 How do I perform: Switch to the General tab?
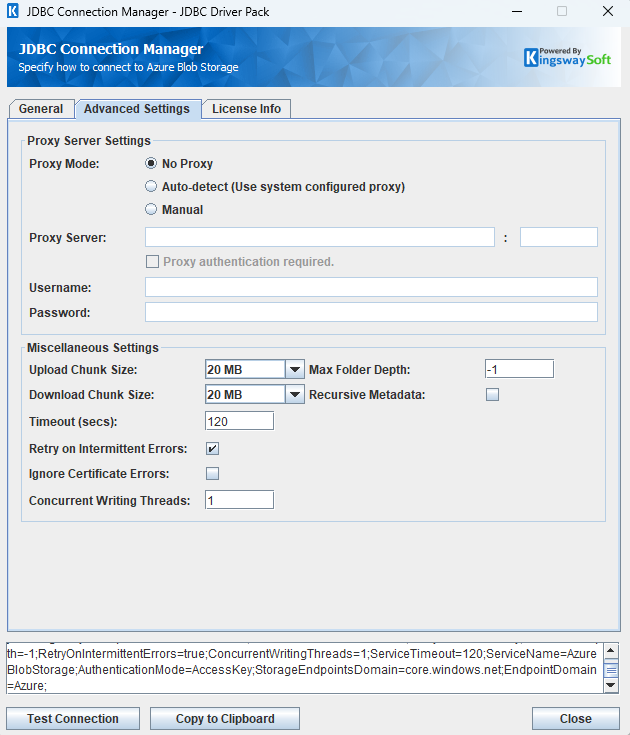tap(41, 109)
